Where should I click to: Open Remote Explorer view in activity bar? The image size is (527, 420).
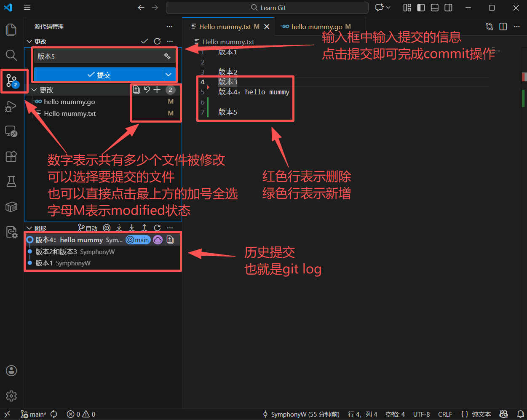(11, 131)
